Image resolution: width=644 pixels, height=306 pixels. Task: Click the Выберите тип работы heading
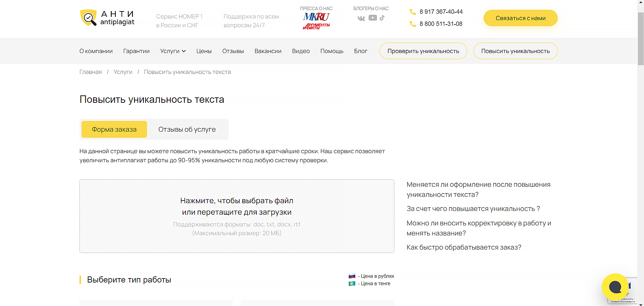click(129, 279)
